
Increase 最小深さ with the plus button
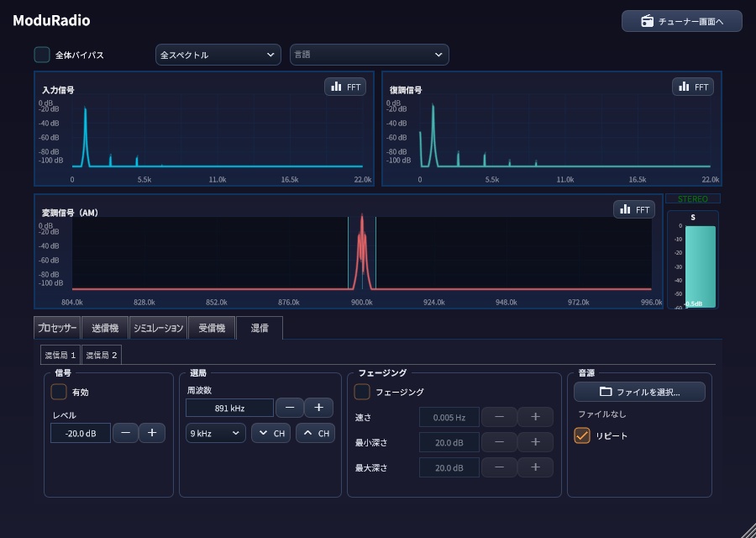click(x=535, y=442)
